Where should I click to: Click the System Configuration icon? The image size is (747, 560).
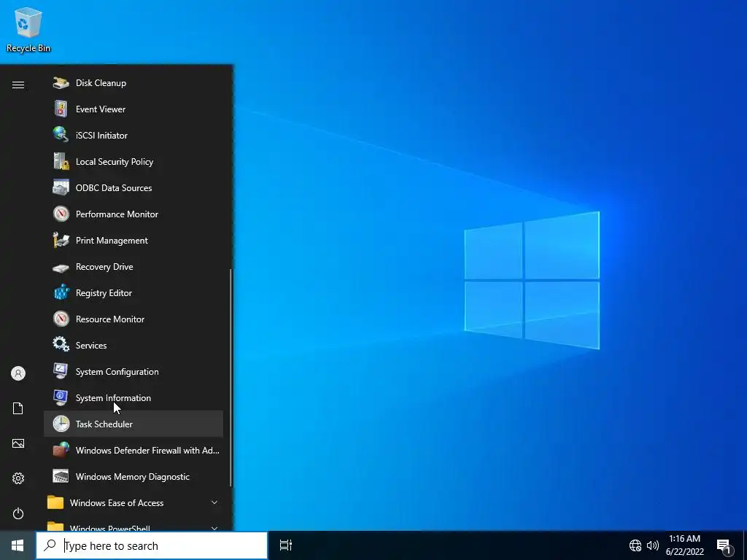(x=61, y=371)
